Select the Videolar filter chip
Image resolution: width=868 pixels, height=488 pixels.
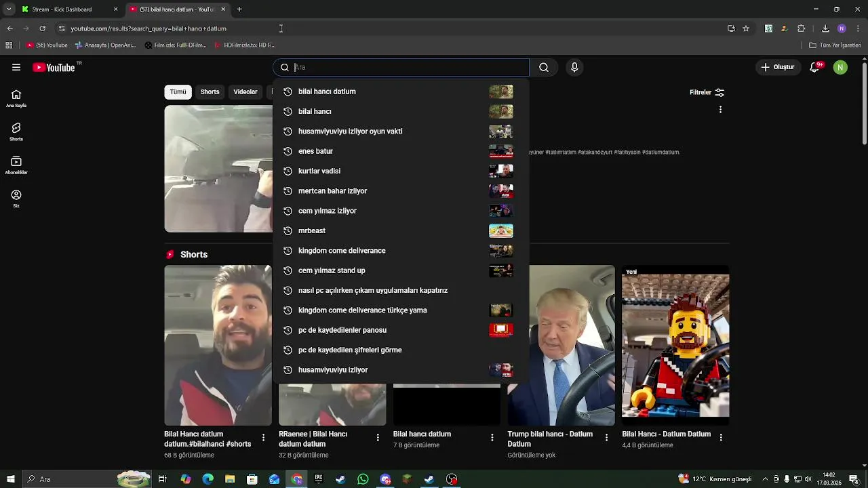tap(245, 92)
